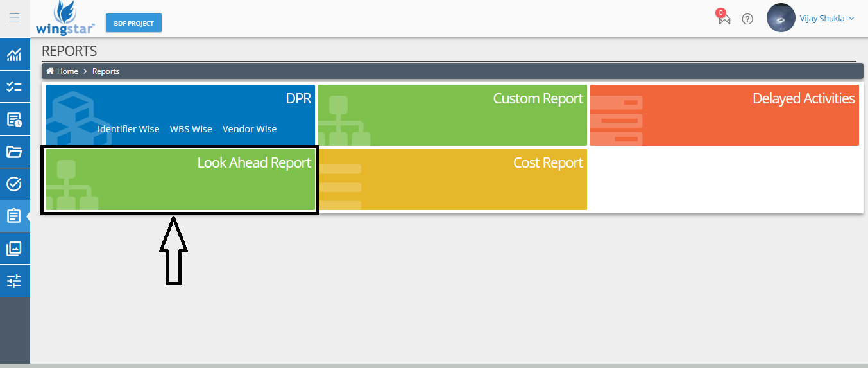Select the scheduled report sidebar icon

coord(14,119)
